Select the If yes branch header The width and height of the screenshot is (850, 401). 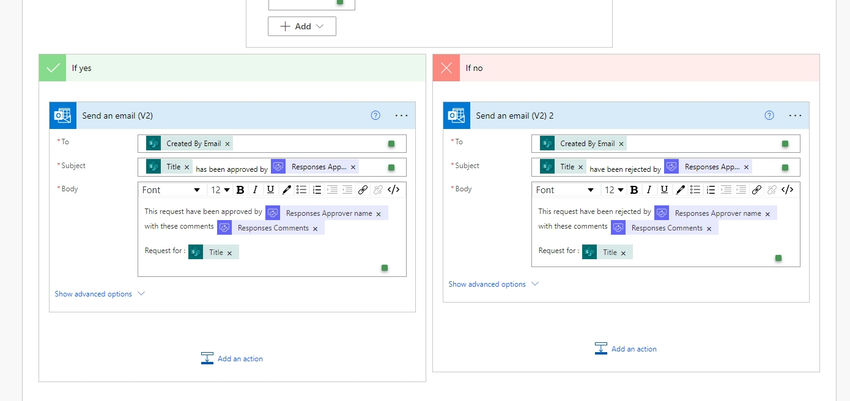232,68
